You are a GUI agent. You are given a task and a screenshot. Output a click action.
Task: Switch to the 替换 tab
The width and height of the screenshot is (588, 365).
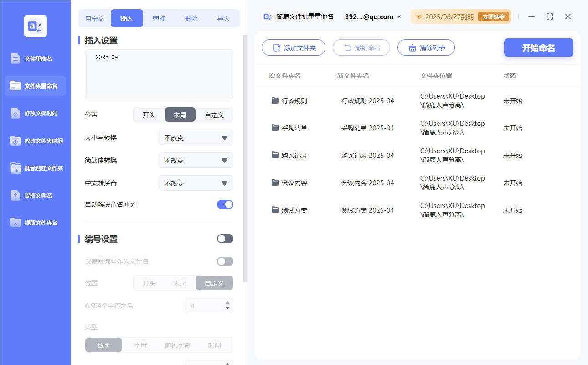(x=159, y=18)
